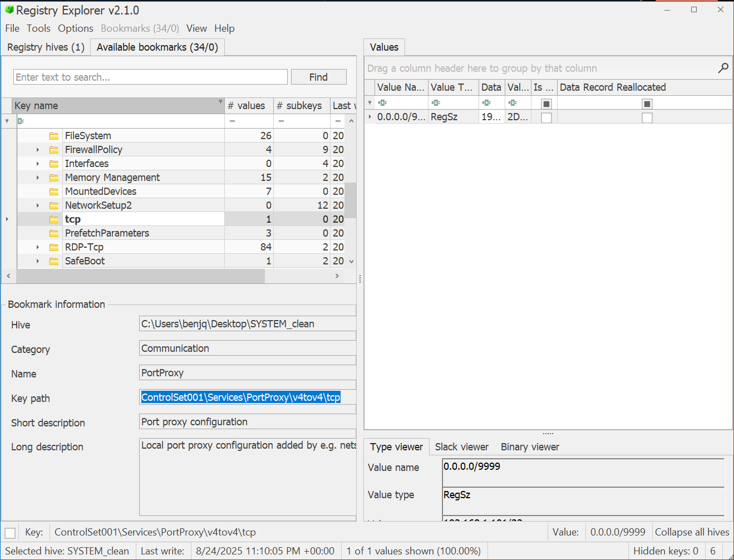Open the Tools menu
This screenshot has width=734, height=560.
(x=38, y=28)
